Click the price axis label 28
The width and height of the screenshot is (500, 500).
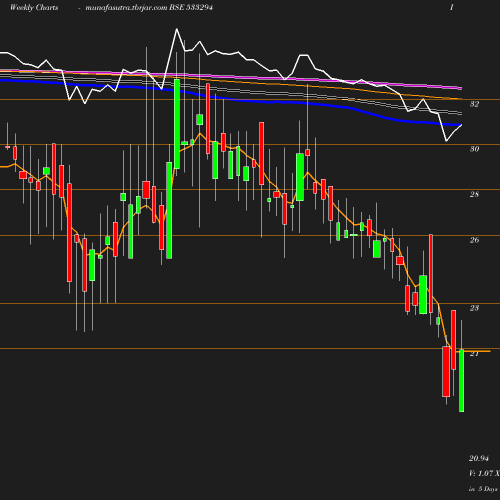[474, 194]
